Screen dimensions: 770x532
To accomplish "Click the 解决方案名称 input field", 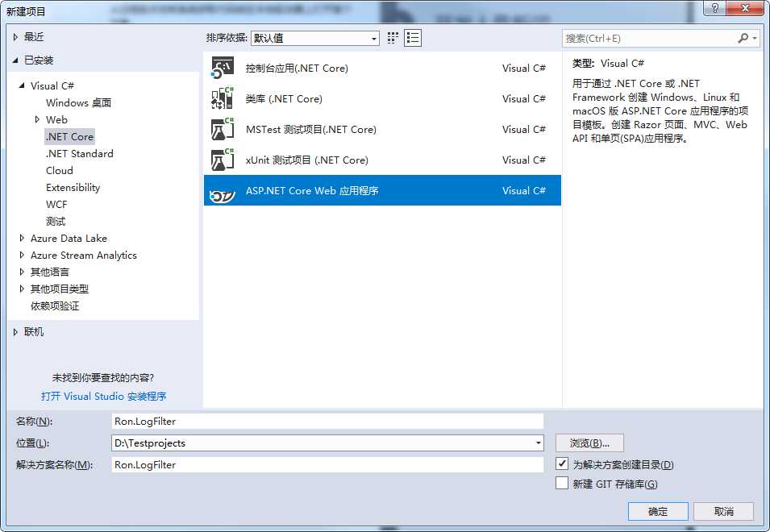I will [327, 464].
